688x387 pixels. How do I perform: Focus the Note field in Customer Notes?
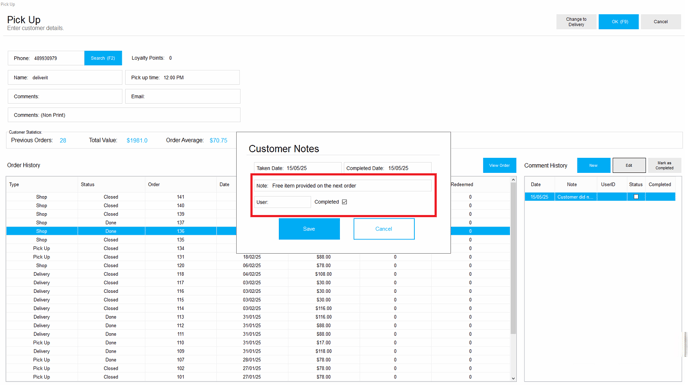(343, 186)
